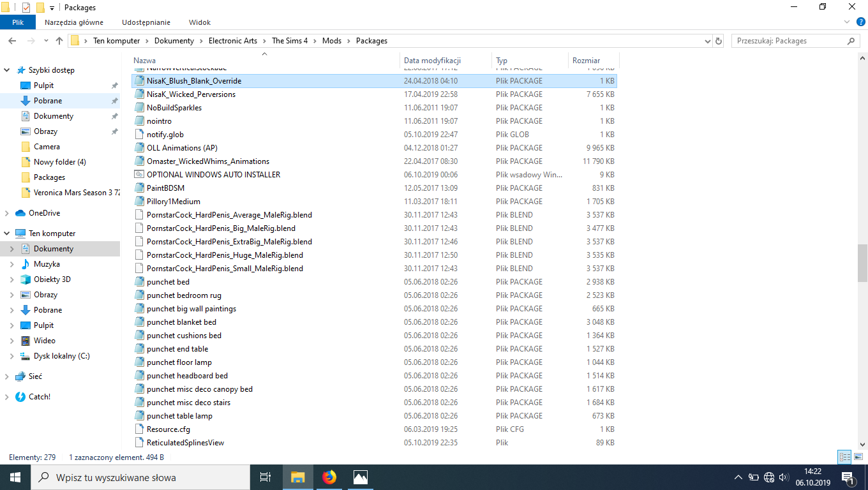Navigate up one folder level with the arrow
Image resolution: width=868 pixels, height=490 pixels.
point(59,40)
